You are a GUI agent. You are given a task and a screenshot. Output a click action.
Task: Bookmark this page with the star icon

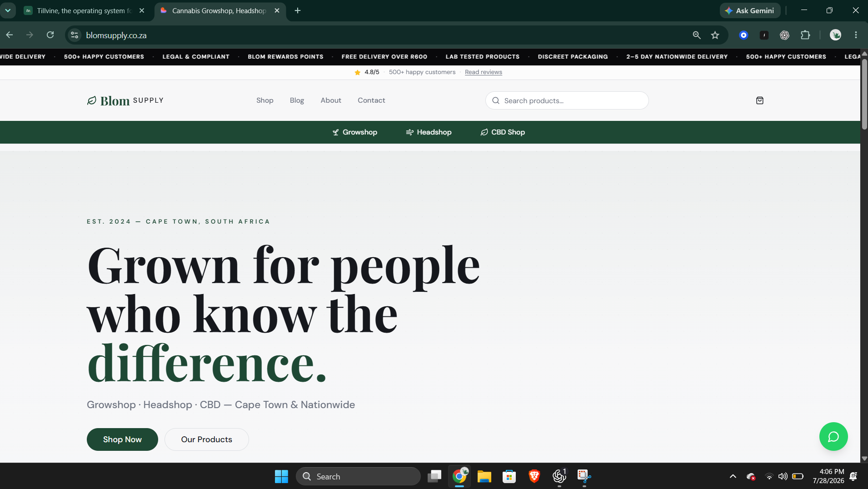[715, 35]
